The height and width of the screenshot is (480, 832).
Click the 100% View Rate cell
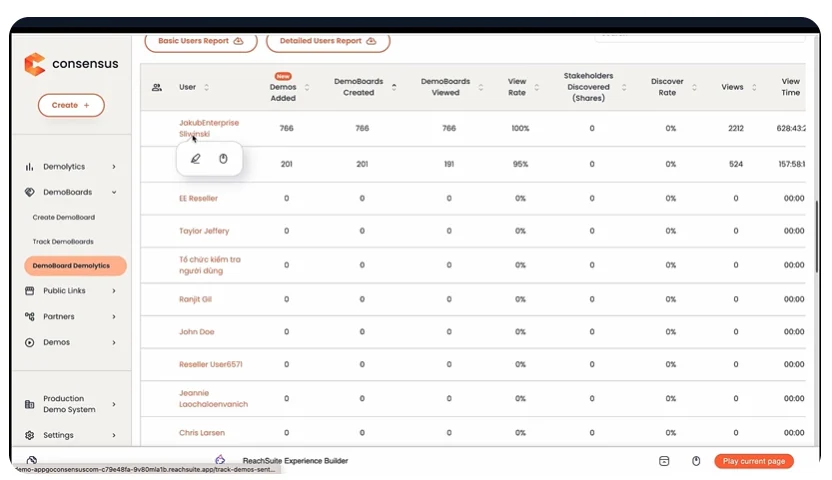pyautogui.click(x=521, y=128)
